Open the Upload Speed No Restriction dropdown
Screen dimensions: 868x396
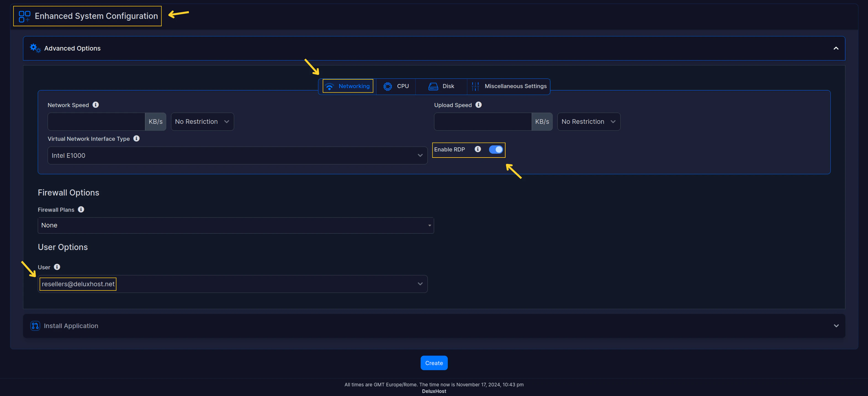click(x=588, y=122)
